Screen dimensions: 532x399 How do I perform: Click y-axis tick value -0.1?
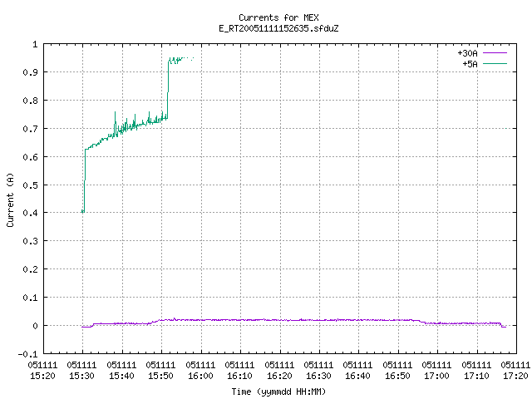(x=27, y=354)
